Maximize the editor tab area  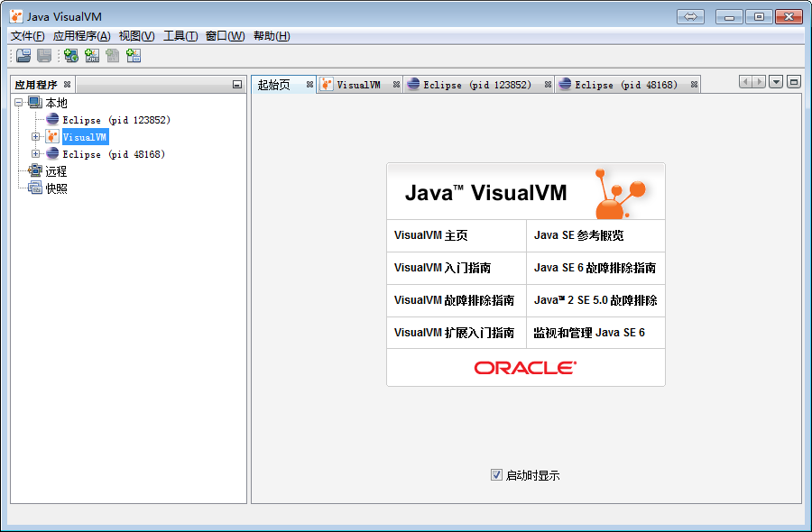(794, 82)
